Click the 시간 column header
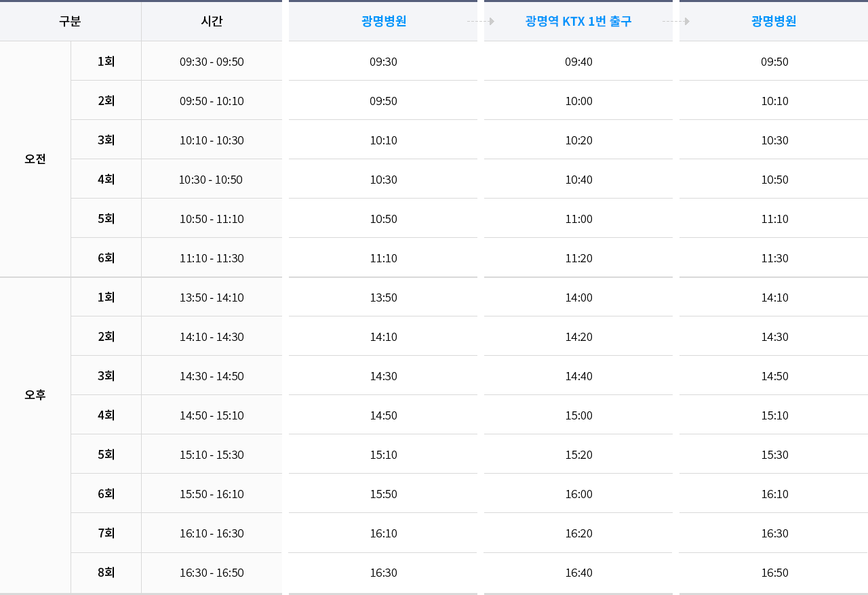 pos(212,21)
